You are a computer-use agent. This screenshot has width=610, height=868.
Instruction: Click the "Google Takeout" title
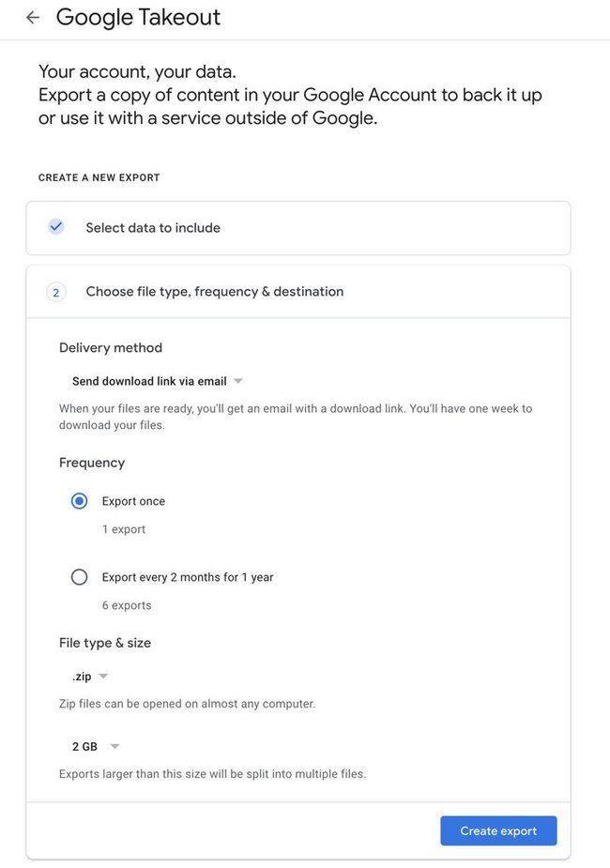(139, 17)
